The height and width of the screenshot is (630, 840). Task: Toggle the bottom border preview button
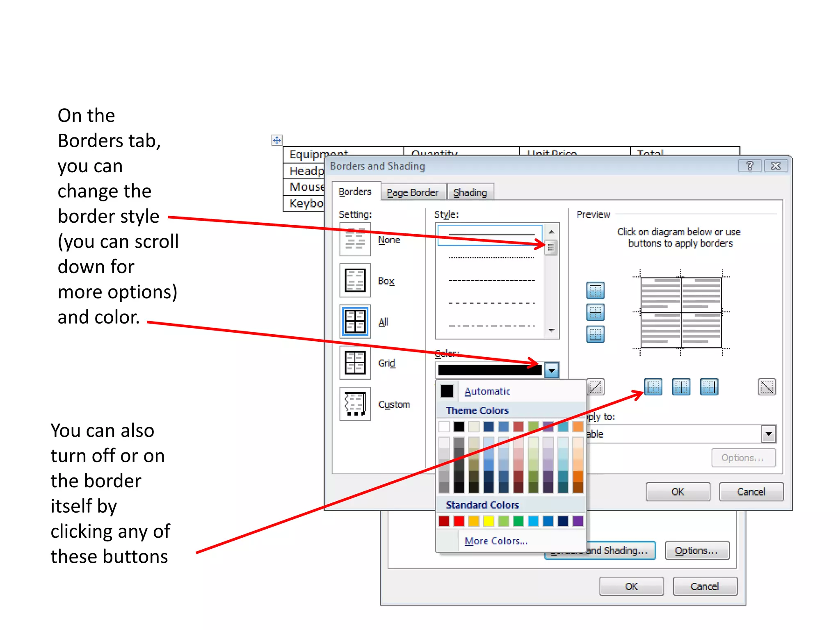point(595,334)
